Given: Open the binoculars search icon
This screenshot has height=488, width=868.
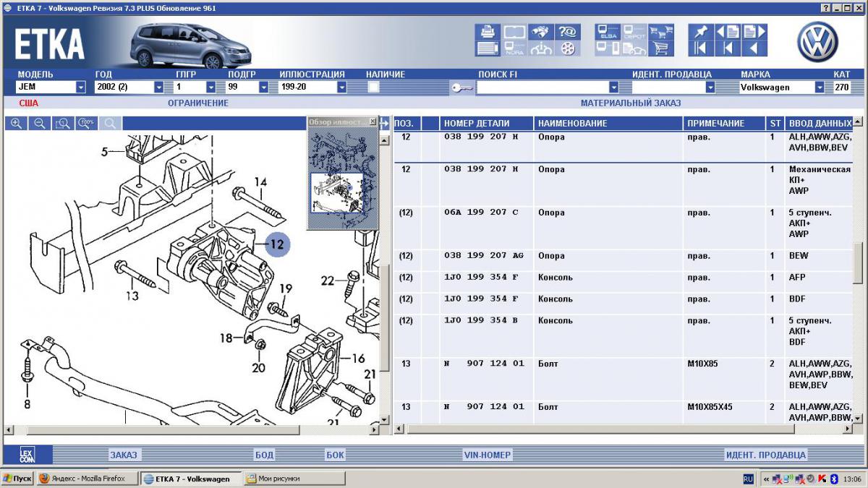Looking at the screenshot, I should tap(541, 32).
